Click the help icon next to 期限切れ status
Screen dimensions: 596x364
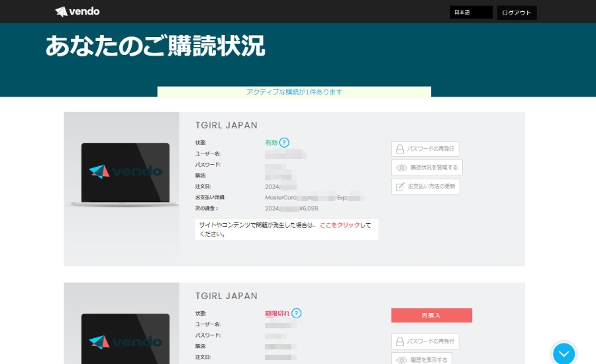point(297,313)
